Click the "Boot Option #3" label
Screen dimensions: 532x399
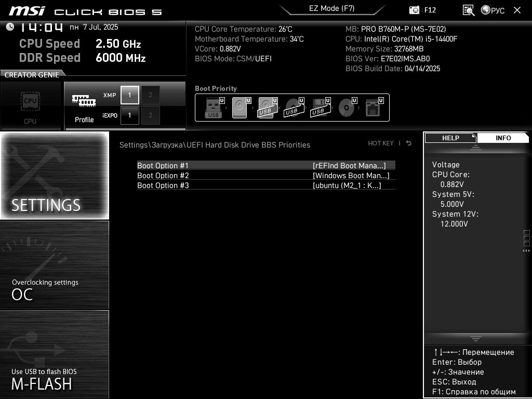click(163, 185)
